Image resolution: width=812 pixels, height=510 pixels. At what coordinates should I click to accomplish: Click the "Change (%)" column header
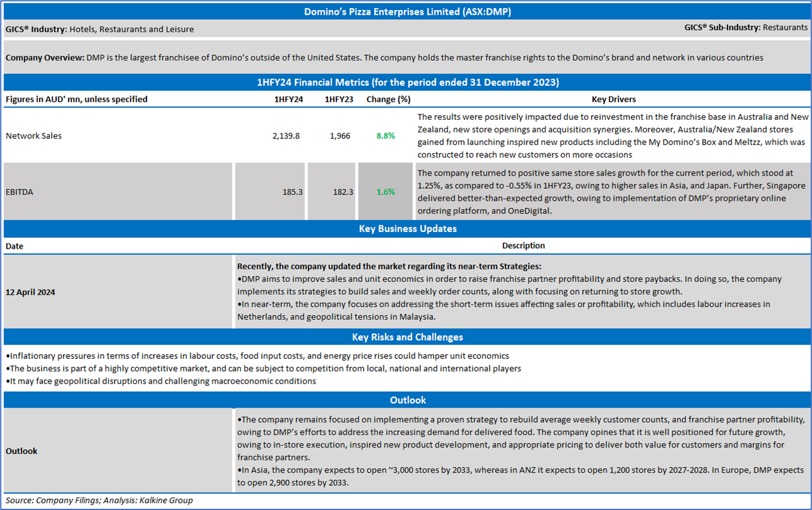[389, 99]
